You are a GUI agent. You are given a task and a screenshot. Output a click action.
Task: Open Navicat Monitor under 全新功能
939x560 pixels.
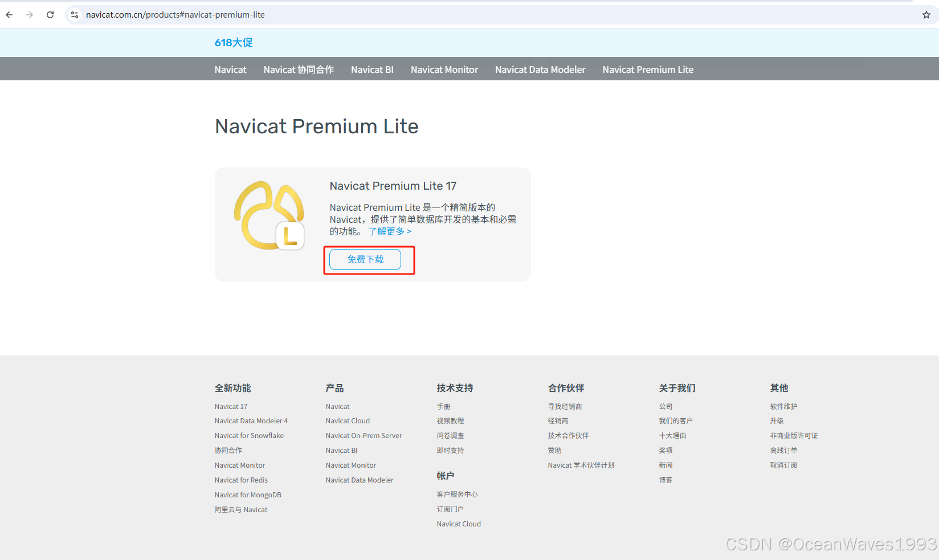239,465
